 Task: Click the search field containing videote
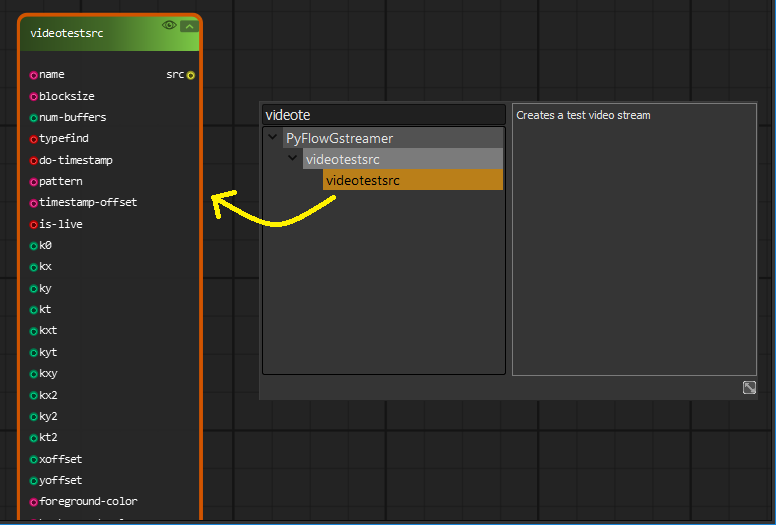384,115
